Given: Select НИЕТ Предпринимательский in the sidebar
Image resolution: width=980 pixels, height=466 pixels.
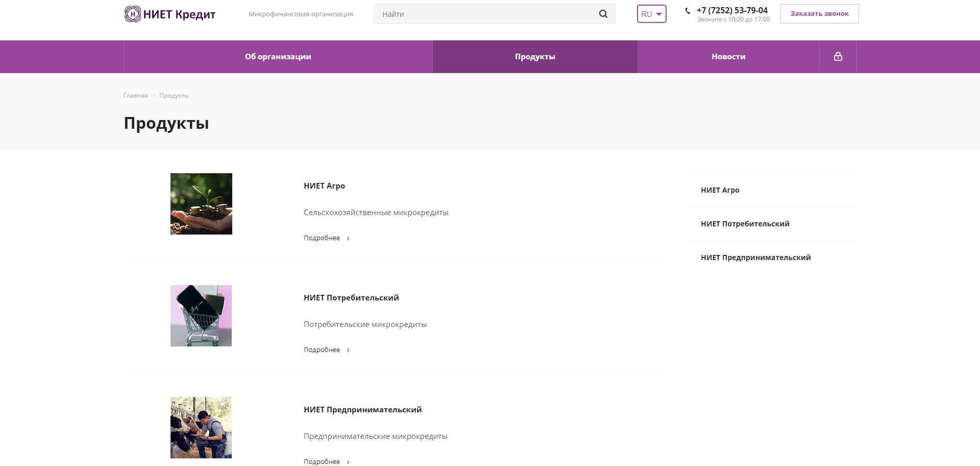Looking at the screenshot, I should click(755, 258).
